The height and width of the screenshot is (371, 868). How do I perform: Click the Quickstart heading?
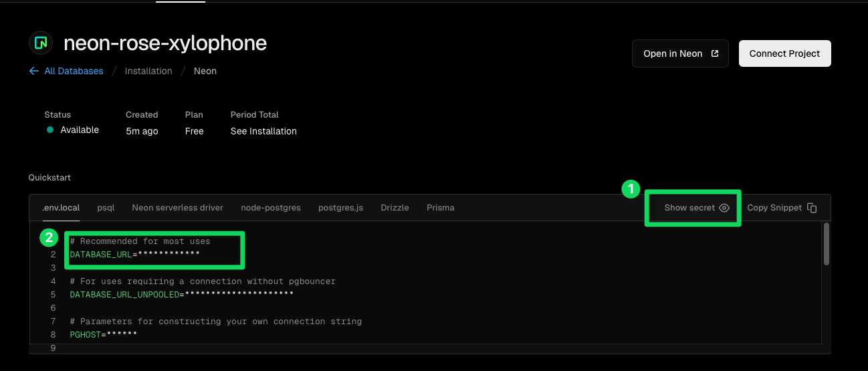pyautogui.click(x=49, y=178)
